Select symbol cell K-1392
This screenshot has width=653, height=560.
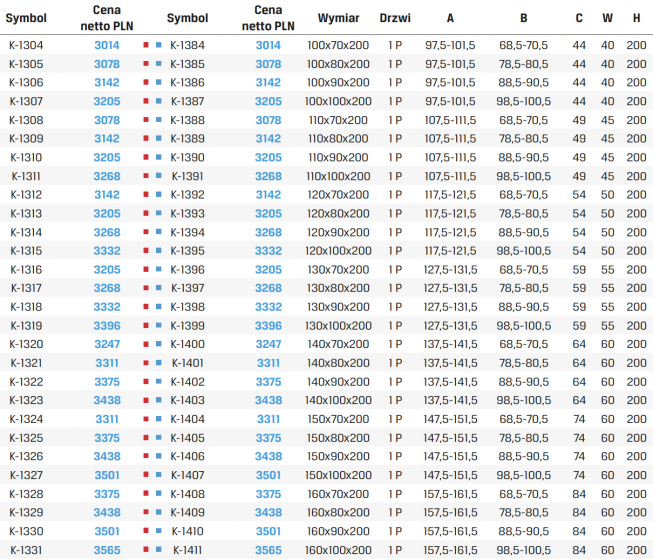pyautogui.click(x=187, y=194)
